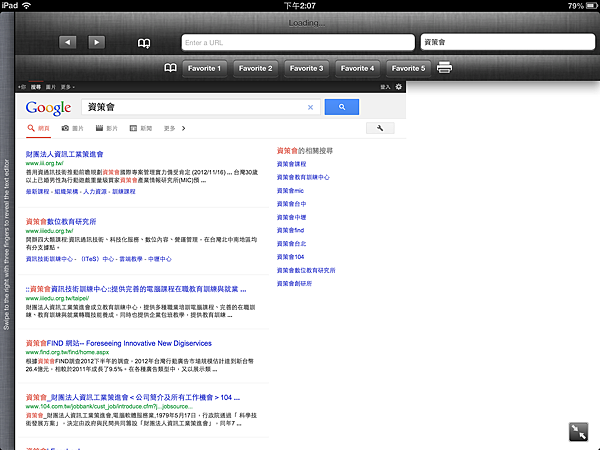Open related search 資策會104
This screenshot has height=450, width=600.
click(x=290, y=257)
